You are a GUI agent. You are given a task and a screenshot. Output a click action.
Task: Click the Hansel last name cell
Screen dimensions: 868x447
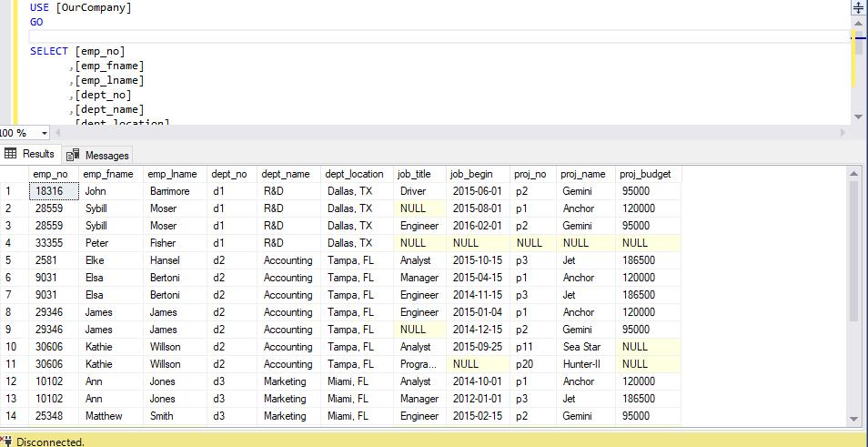point(175,260)
